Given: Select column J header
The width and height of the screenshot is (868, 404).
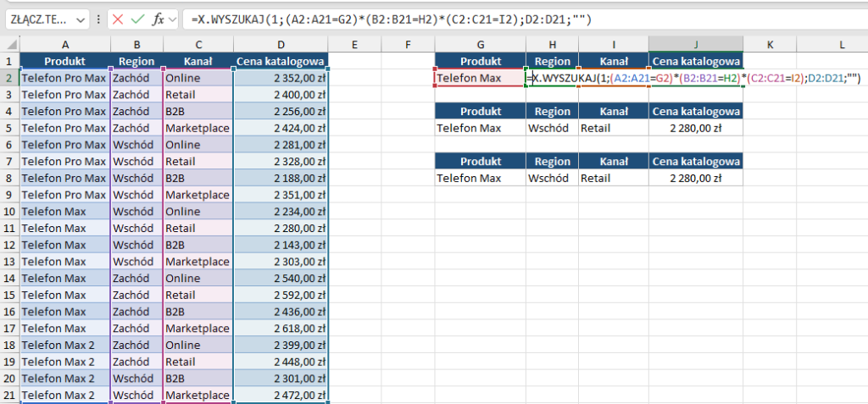Looking at the screenshot, I should coord(696,44).
